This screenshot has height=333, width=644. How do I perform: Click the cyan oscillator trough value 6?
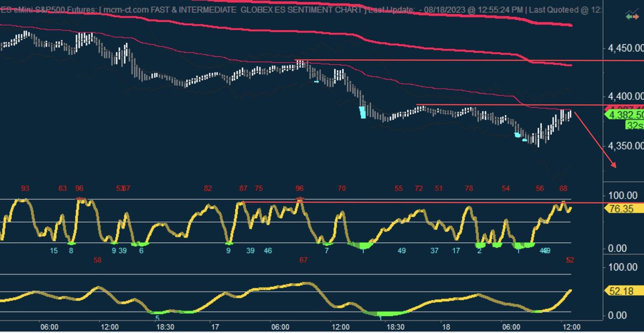(x=141, y=250)
